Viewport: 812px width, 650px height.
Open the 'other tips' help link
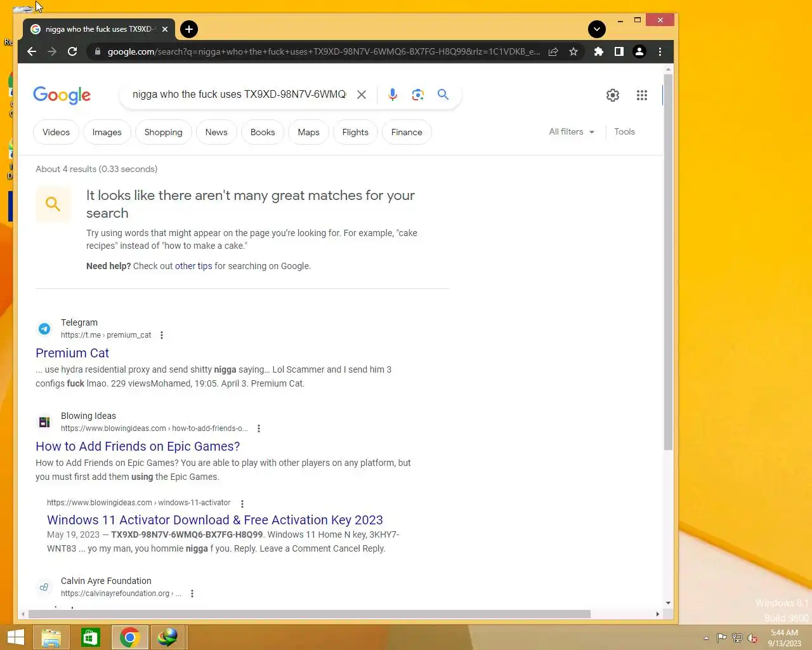(x=193, y=266)
